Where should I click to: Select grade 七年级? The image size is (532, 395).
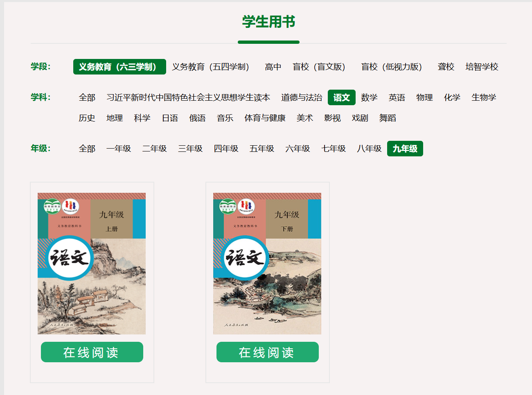[x=334, y=149]
